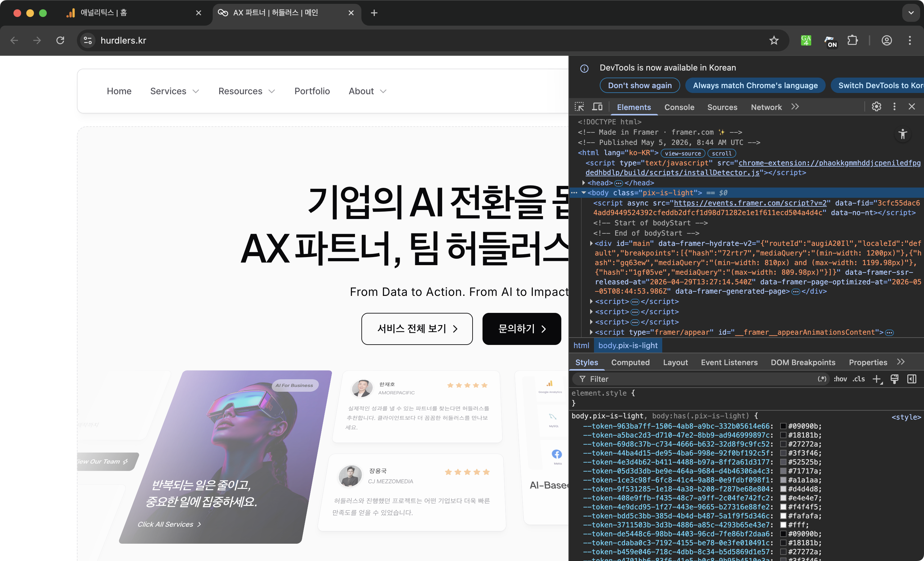This screenshot has width=924, height=561.
Task: Switch to the Sources tab
Action: [722, 107]
